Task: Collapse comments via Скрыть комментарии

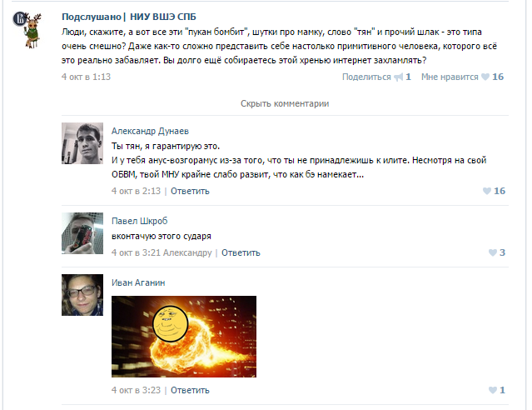Action: point(285,103)
